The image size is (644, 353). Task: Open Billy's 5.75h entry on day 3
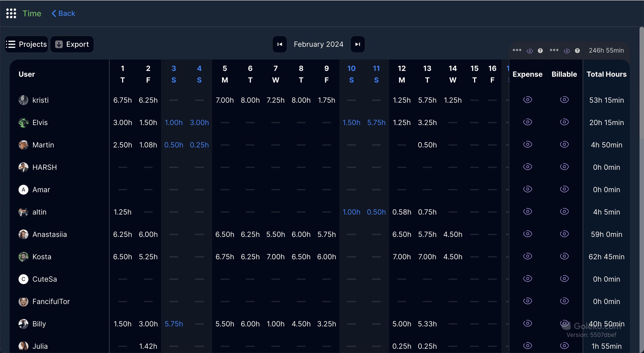pyautogui.click(x=174, y=324)
